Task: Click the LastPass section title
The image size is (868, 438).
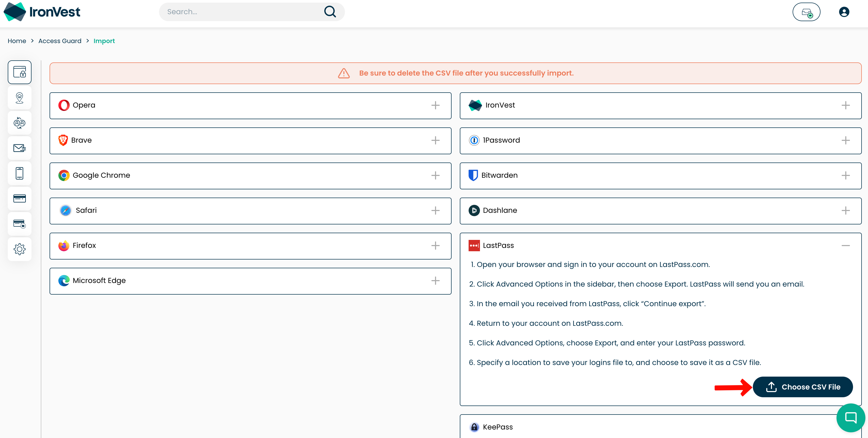Action: [x=498, y=245]
